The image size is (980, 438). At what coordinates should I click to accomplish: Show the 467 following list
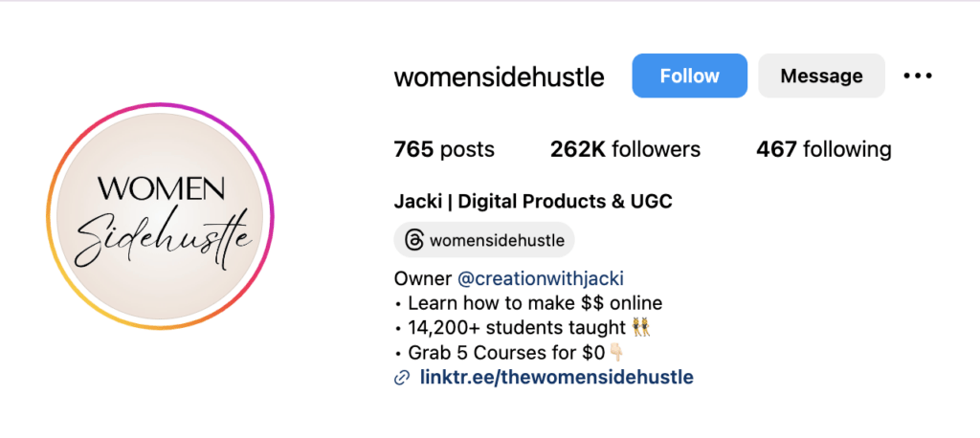(824, 149)
